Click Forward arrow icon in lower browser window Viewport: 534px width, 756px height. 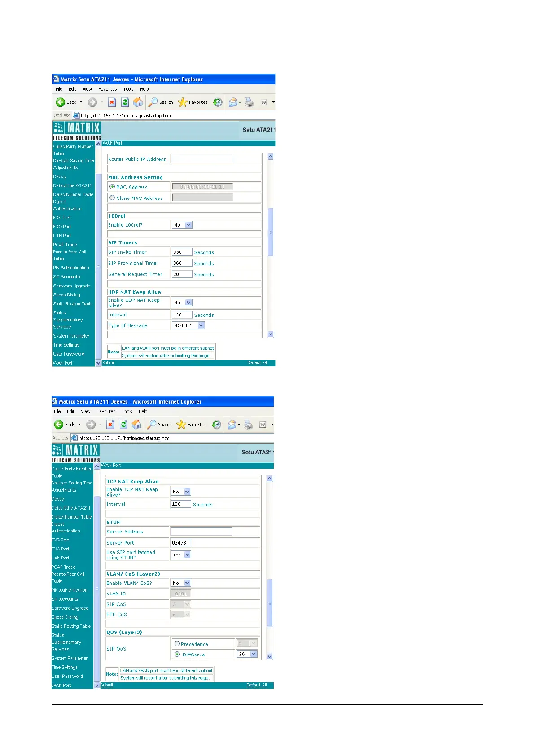click(x=91, y=425)
